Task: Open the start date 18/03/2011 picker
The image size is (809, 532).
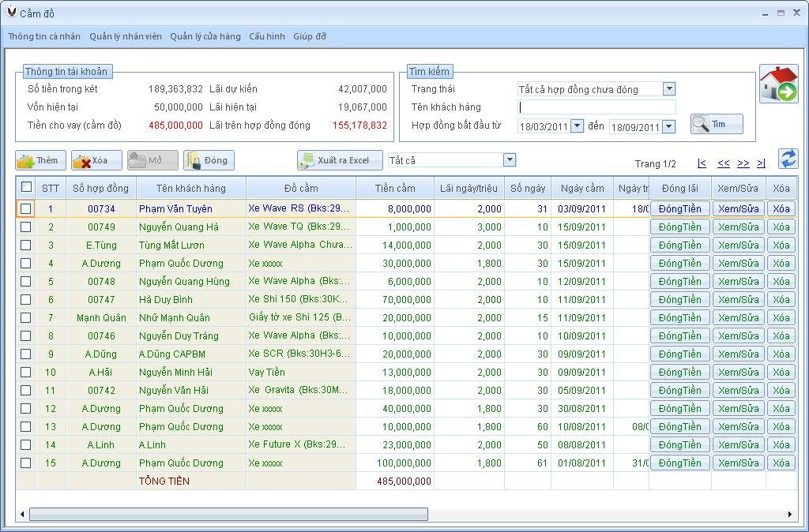Action: click(578, 126)
